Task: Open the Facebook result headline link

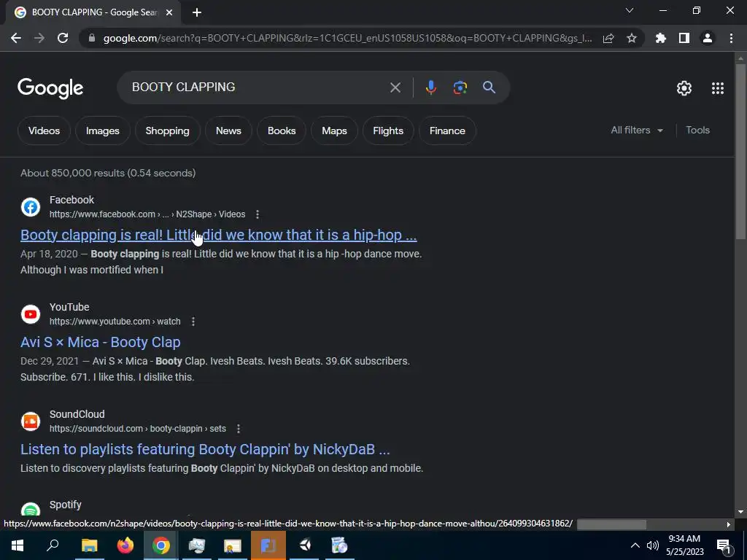Action: click(x=219, y=235)
